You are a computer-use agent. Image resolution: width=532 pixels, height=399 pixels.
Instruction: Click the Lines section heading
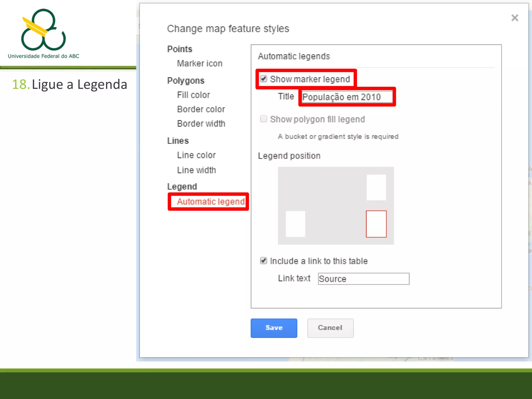tap(178, 141)
